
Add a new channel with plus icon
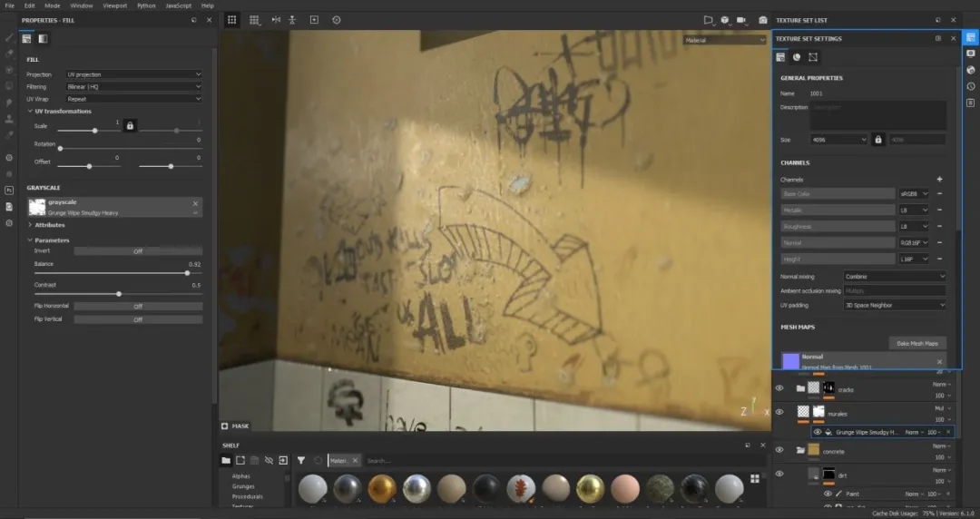[x=939, y=180]
